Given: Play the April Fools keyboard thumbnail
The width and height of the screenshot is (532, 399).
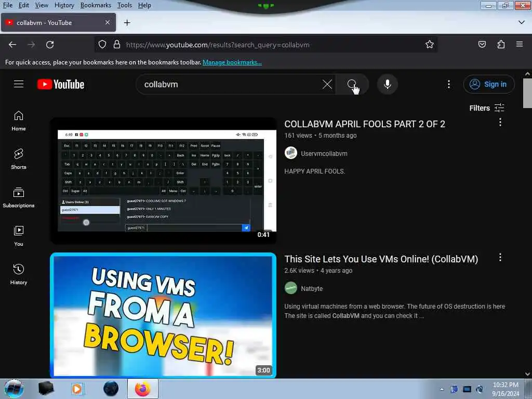Looking at the screenshot, I should 163,180.
